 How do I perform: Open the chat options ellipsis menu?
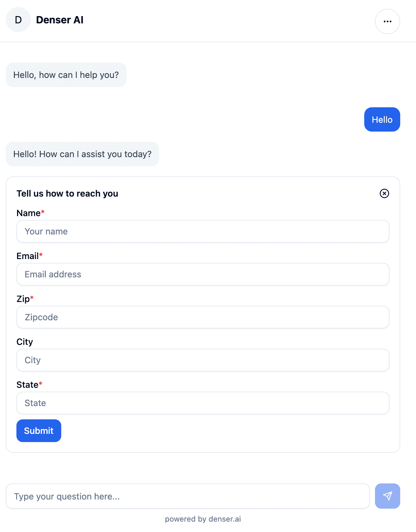pos(387,21)
